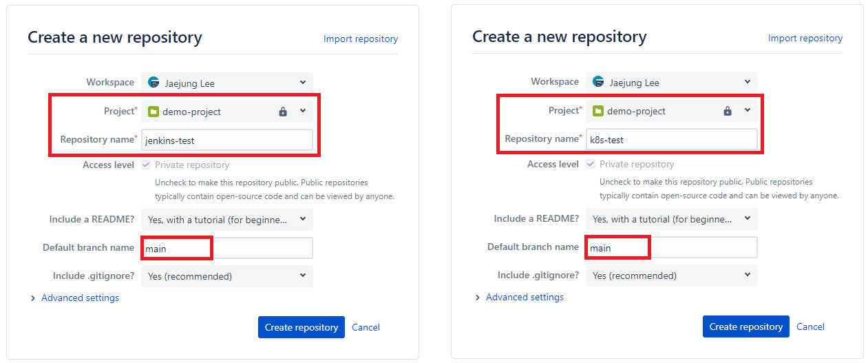Click 'Create a new repository' heading in the k8s-test form

[x=560, y=37]
